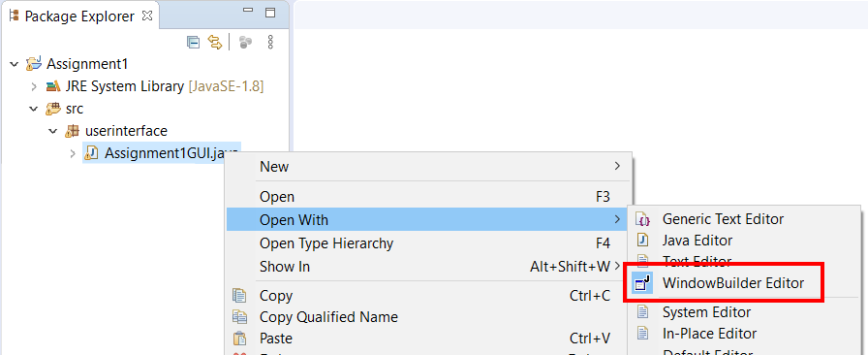Click the Collapse All icon in Package Explorer
868x355 pixels.
193,42
